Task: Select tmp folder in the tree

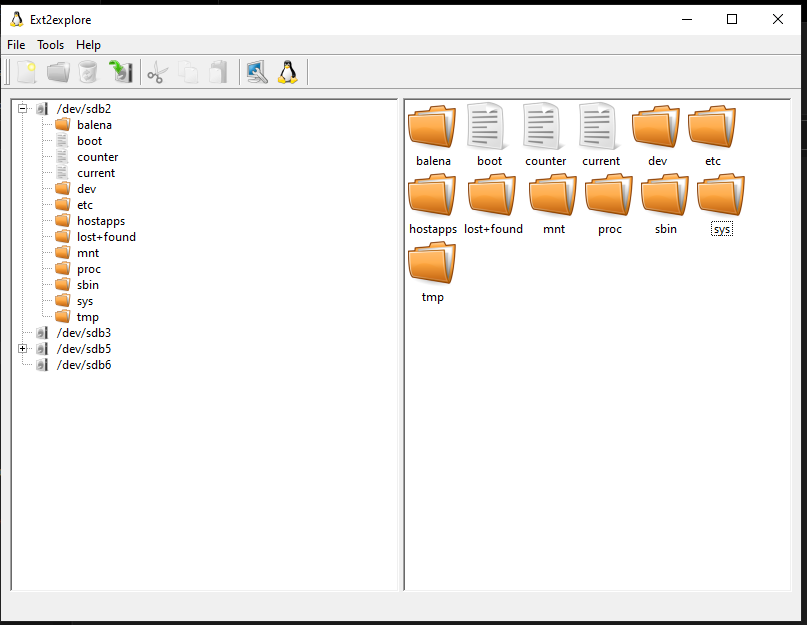Action: point(87,317)
